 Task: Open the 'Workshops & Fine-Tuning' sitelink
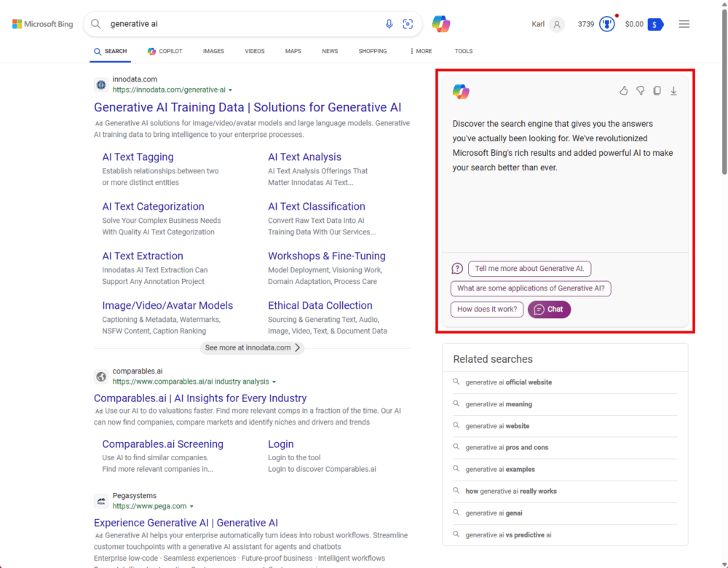pos(327,256)
